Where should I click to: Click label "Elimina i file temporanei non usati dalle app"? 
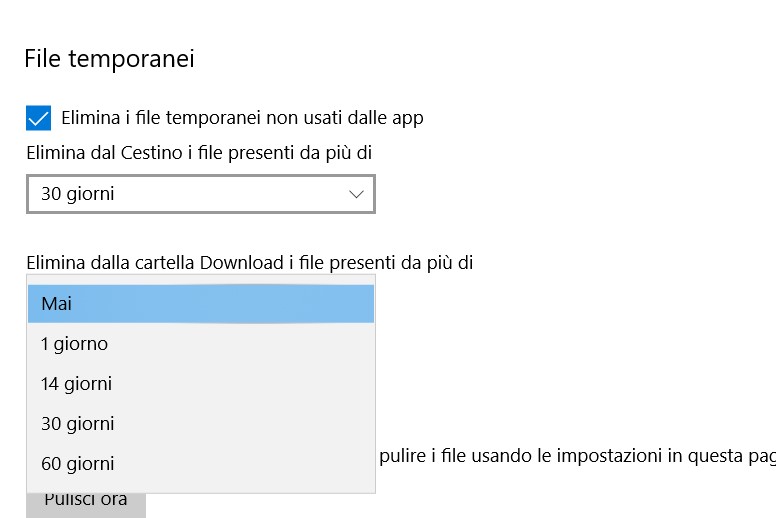coord(242,118)
